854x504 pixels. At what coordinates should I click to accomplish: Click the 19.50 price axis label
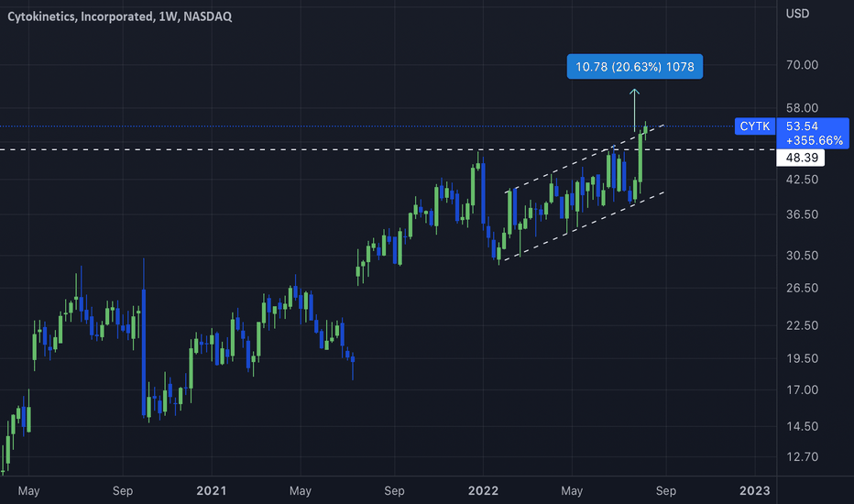(802, 358)
